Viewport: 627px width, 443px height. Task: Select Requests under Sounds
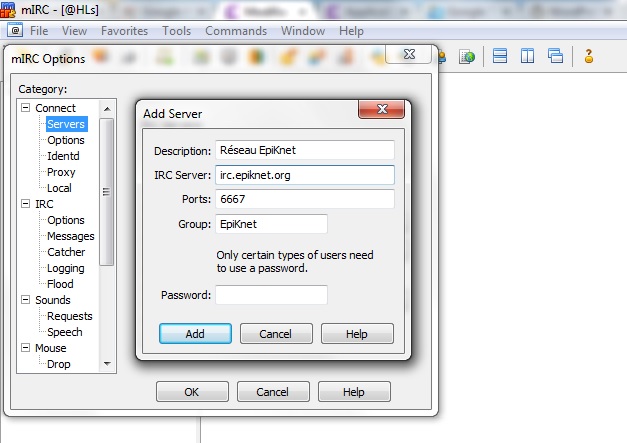coord(70,316)
